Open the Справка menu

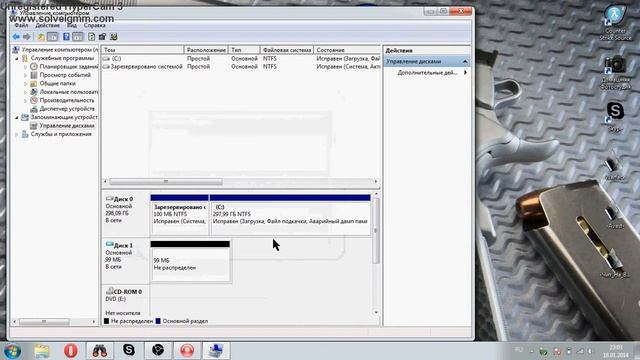94,25
